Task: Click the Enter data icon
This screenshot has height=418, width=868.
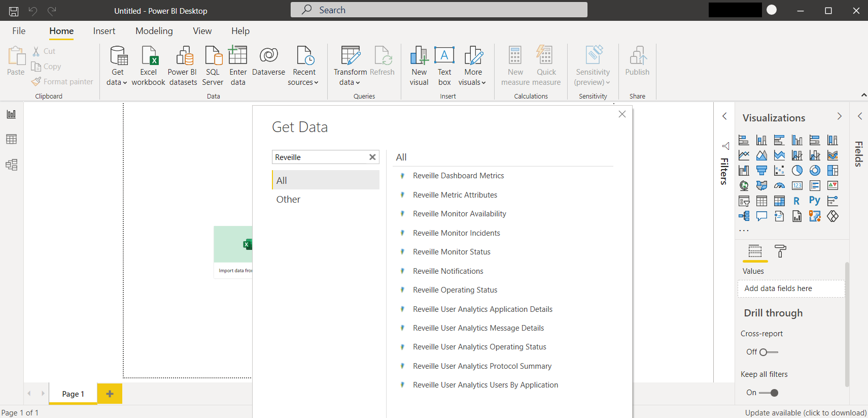Action: (238, 55)
